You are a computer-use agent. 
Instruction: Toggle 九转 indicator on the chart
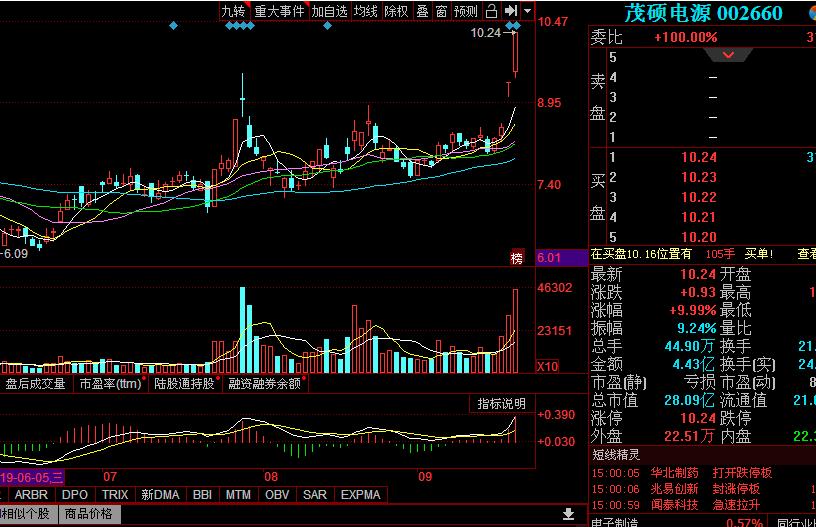click(233, 11)
